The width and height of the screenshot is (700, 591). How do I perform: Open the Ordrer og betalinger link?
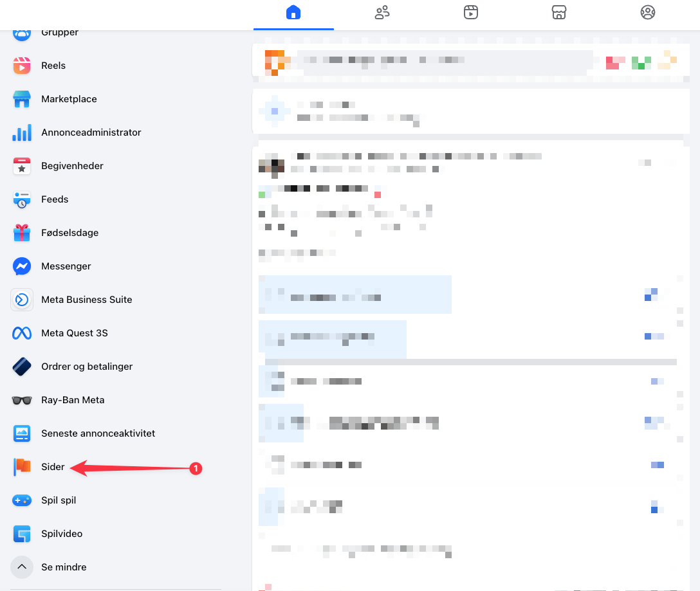pos(87,367)
